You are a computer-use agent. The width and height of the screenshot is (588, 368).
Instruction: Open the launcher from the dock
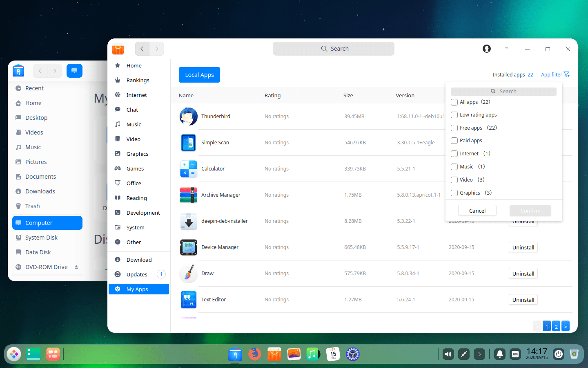click(x=14, y=354)
